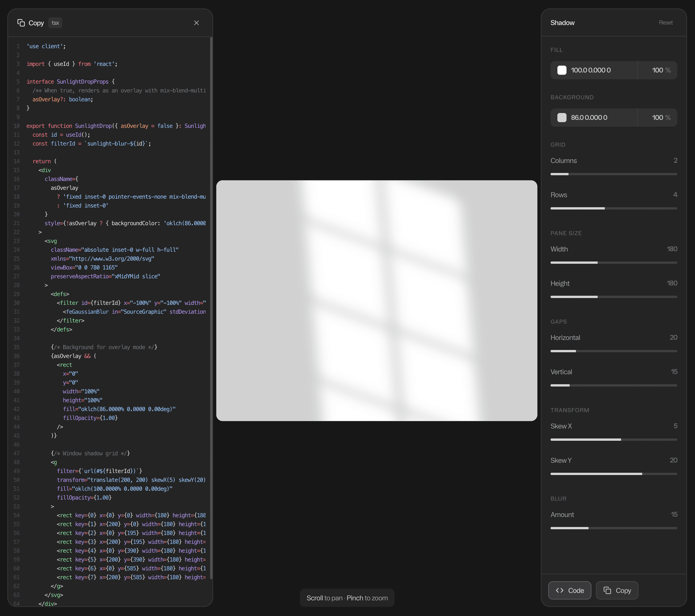Close the code viewer with the X icon

[196, 22]
